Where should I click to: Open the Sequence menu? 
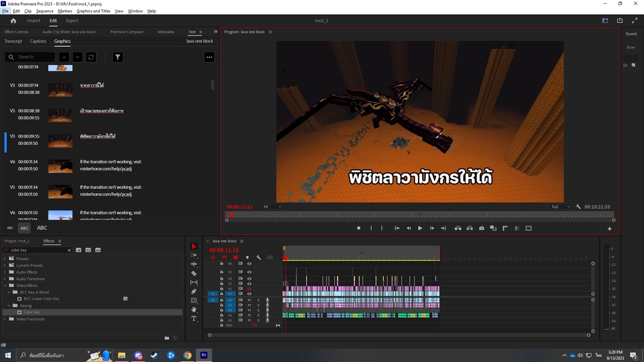tap(44, 11)
